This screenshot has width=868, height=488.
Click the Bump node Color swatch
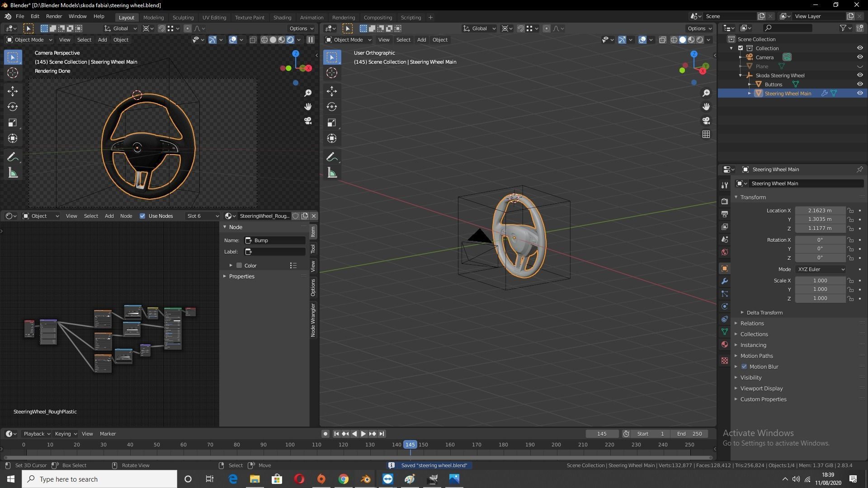(239, 266)
